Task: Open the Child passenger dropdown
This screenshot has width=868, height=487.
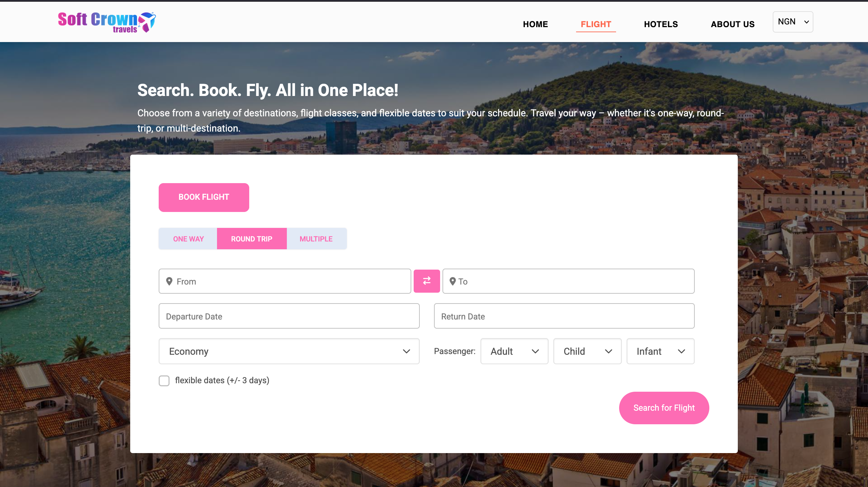Action: coord(587,351)
